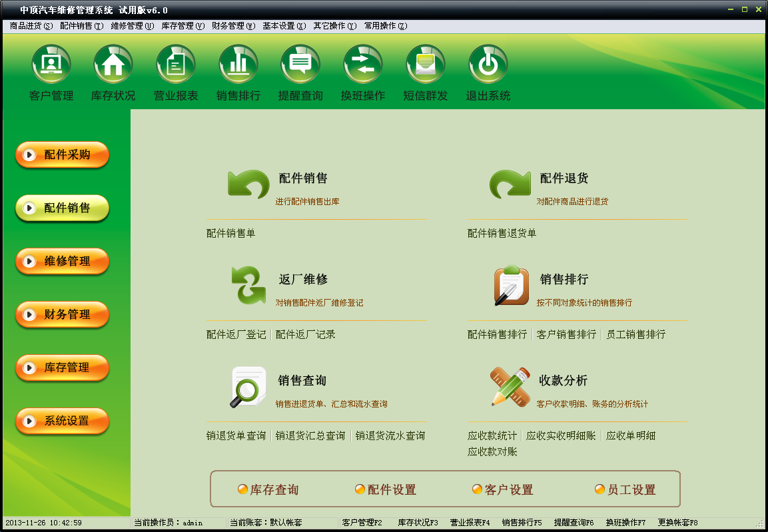Click the orange dot beside 客户设置
The image size is (768, 532).
477,489
